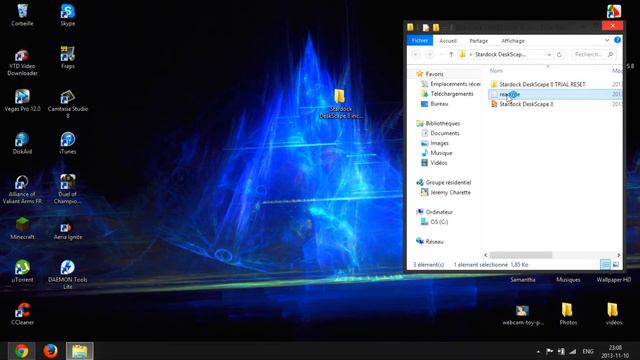Screen dimensions: 640x360
Task: Select Stardock DeskScape folder on desktop
Action: point(340,104)
